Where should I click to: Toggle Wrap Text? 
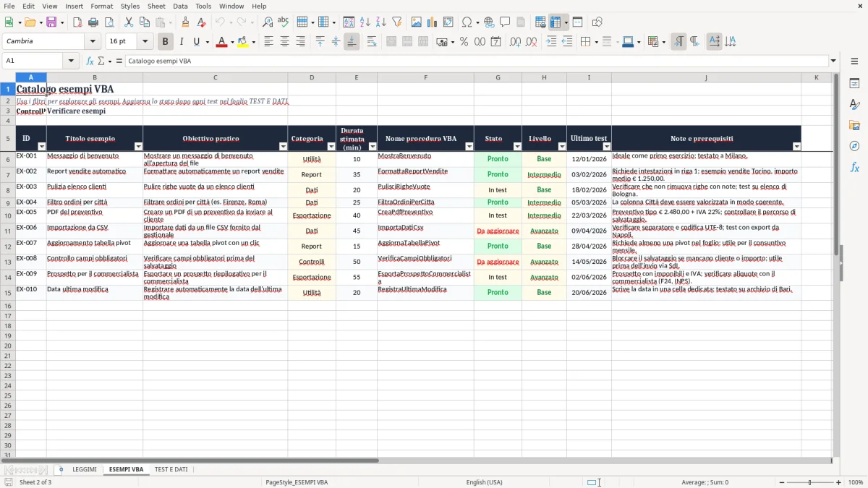(x=372, y=42)
